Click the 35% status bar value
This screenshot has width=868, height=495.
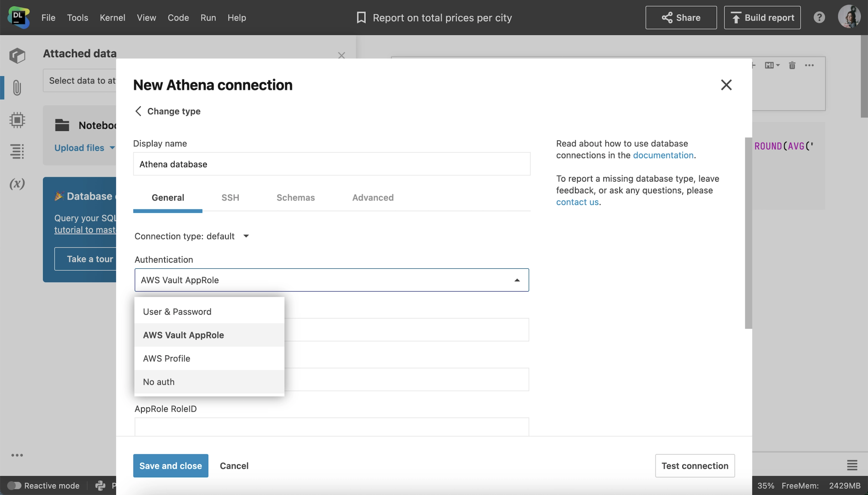tap(766, 485)
